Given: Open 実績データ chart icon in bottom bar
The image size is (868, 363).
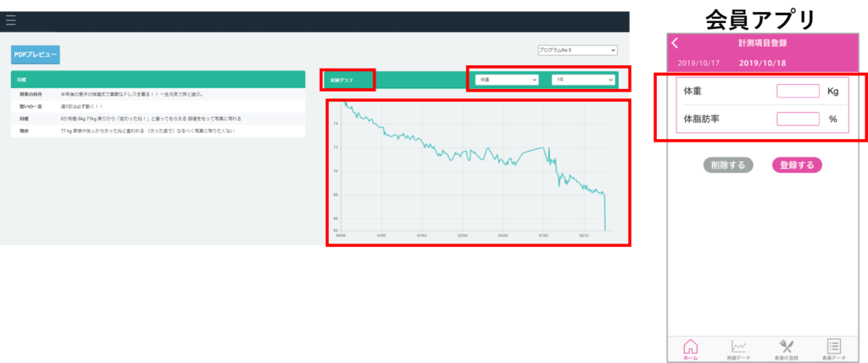Looking at the screenshot, I should (738, 349).
